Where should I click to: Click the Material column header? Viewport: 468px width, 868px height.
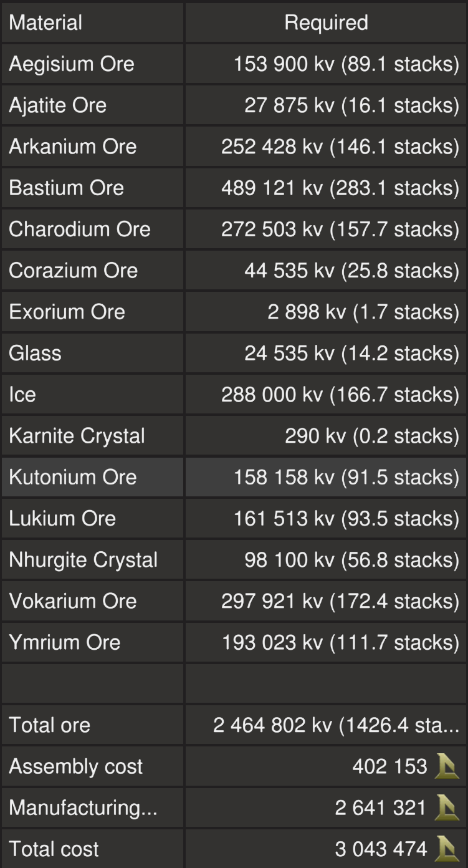[x=45, y=22]
